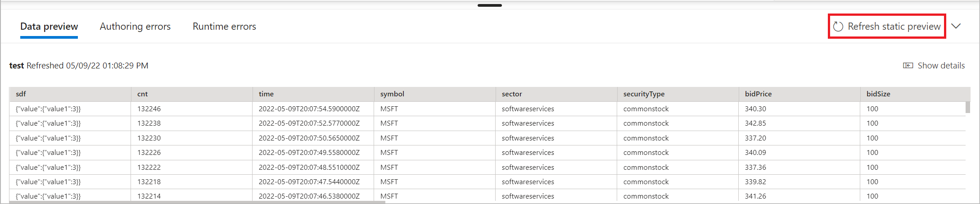
Task: Click the refresh circular arrow icon
Action: 838,27
